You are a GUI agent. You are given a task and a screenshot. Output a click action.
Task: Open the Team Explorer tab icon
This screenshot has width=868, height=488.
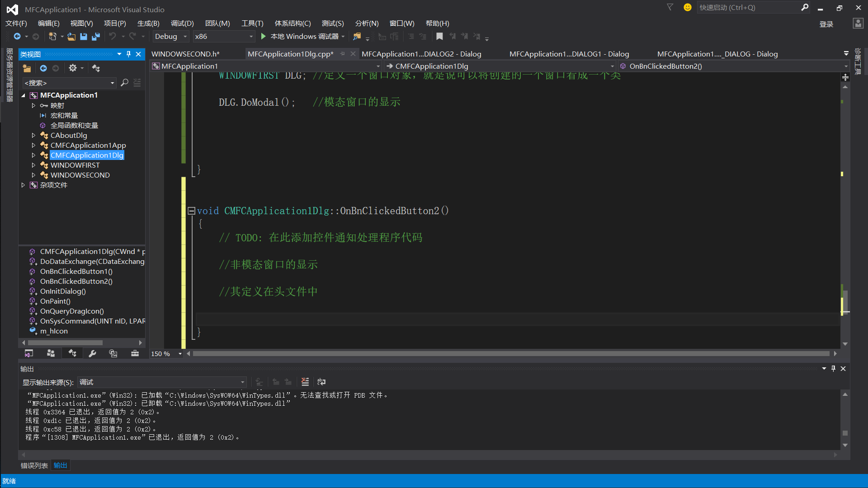(x=51, y=354)
